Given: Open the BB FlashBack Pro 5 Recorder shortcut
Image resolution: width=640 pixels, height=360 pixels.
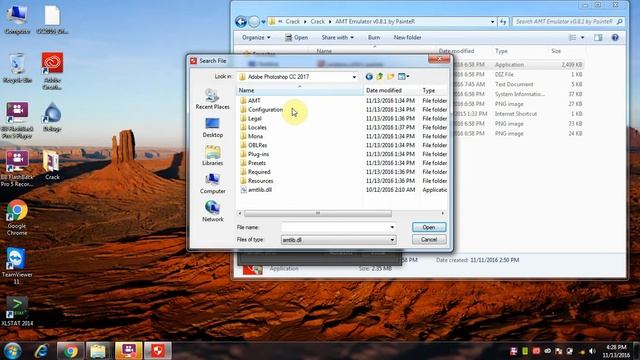Looking at the screenshot, I should point(17,169).
